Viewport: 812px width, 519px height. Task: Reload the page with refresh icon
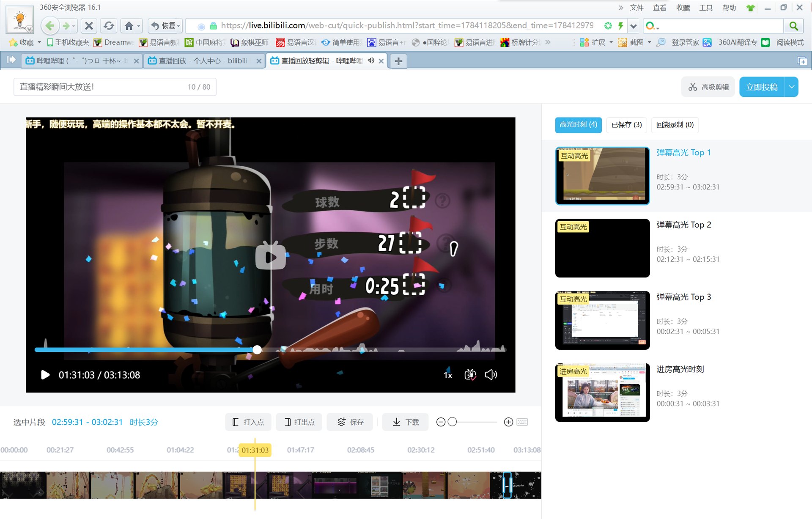tap(109, 26)
